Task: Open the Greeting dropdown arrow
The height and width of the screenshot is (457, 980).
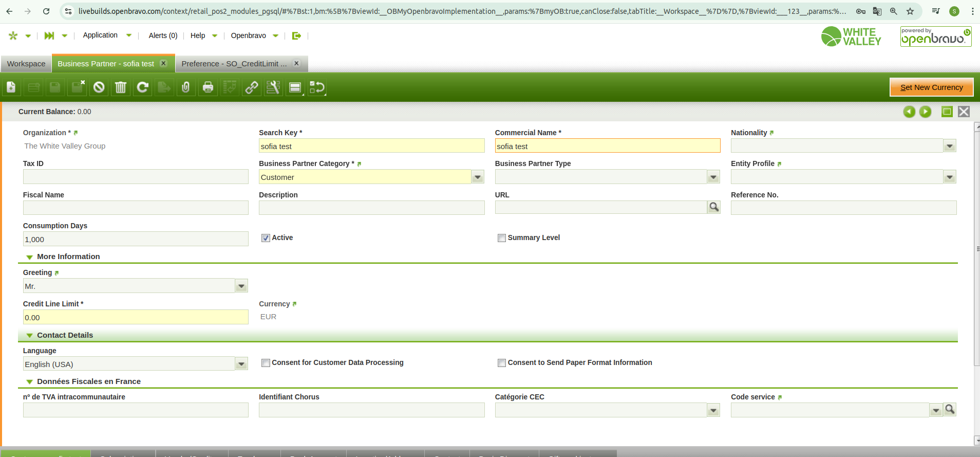Action: coord(241,286)
